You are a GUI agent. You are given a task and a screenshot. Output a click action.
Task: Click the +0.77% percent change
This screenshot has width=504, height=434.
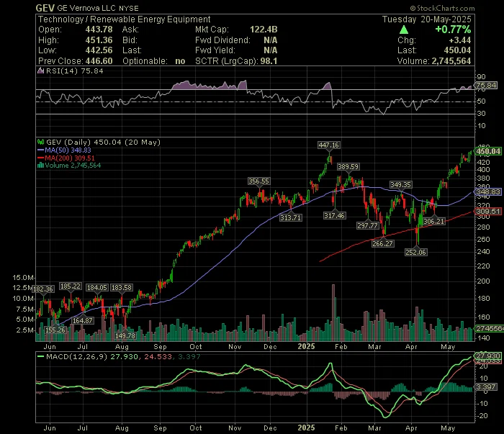pos(453,30)
